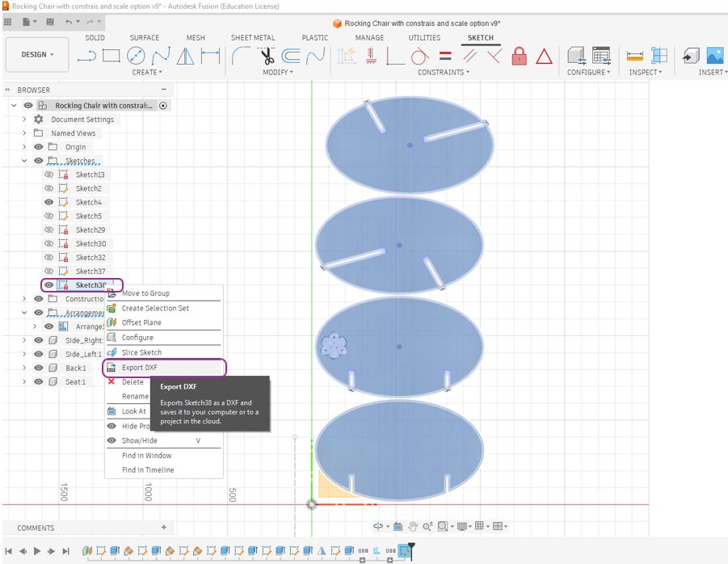
Task: Select the Line sketch tool
Action: (x=86, y=57)
